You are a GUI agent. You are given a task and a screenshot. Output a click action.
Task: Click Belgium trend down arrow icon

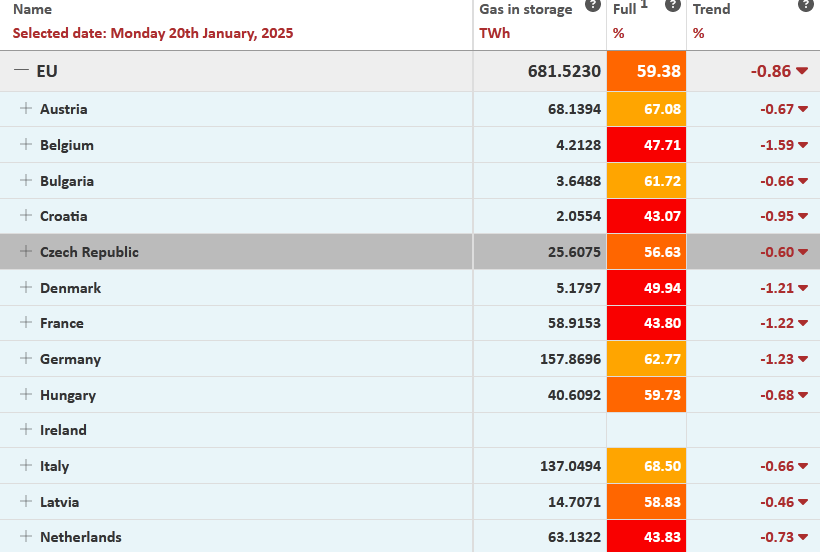803,145
